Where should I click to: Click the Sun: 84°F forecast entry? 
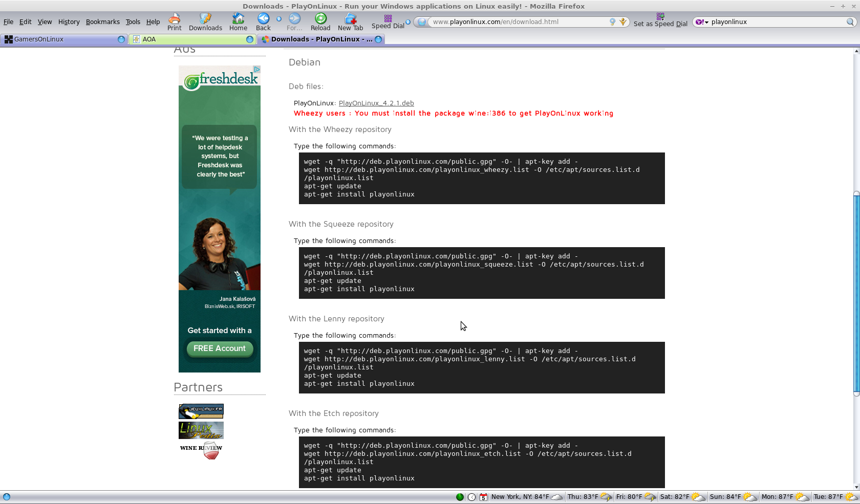click(733, 497)
